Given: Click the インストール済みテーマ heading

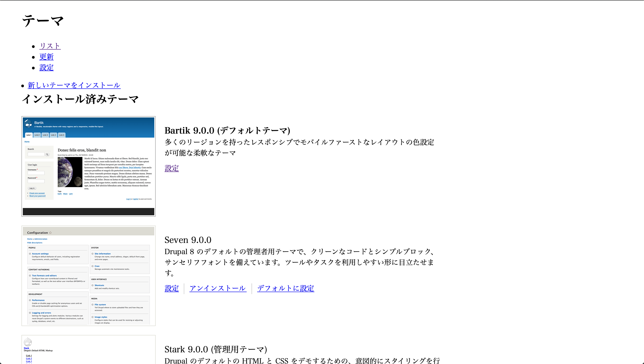Looking at the screenshot, I should click(x=80, y=99).
